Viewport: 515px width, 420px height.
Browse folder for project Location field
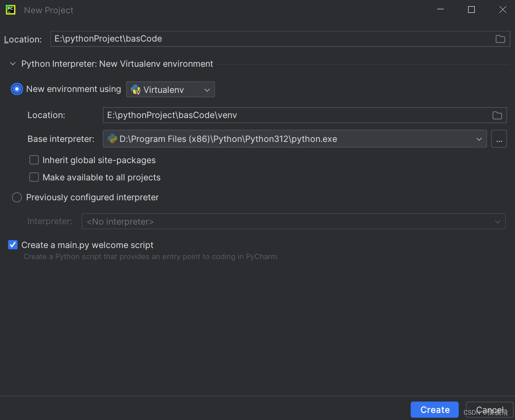pyautogui.click(x=500, y=39)
